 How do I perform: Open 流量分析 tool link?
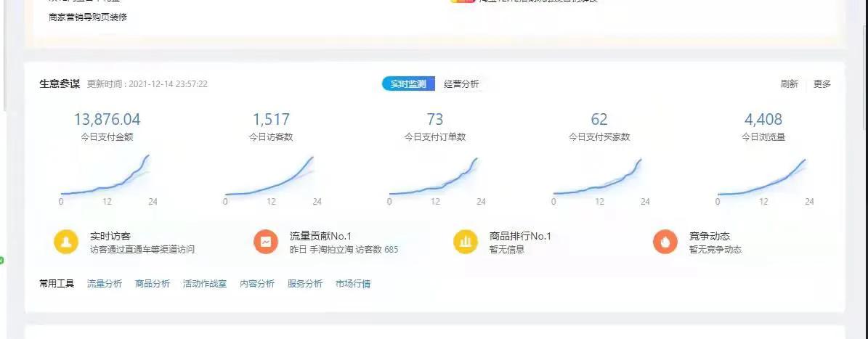(x=105, y=284)
